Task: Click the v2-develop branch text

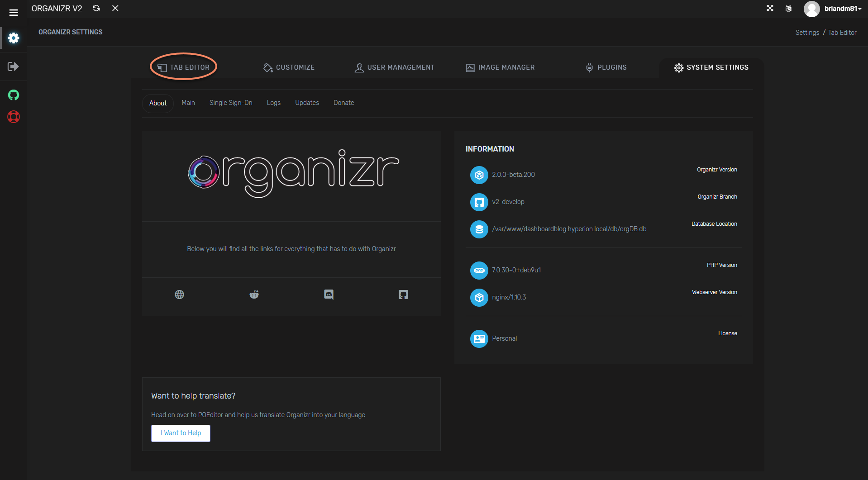Action: tap(508, 202)
